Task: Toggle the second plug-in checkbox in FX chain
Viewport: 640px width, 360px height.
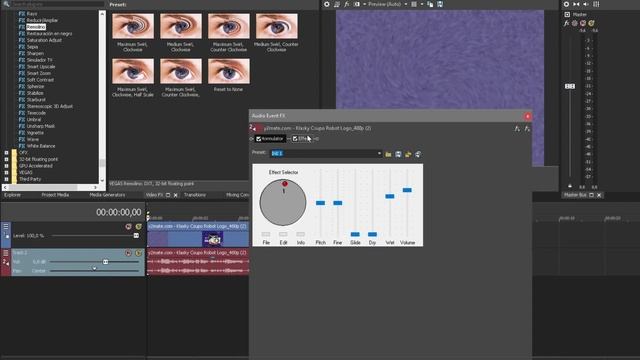Action: tap(295, 139)
